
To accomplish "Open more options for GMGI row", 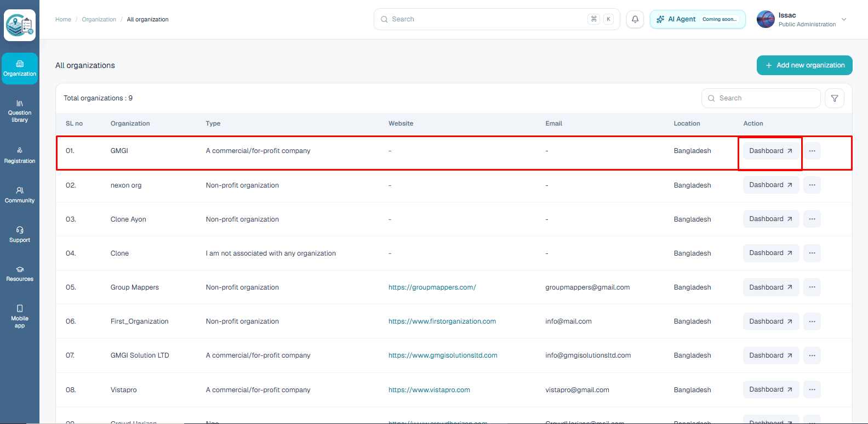I will tap(812, 151).
